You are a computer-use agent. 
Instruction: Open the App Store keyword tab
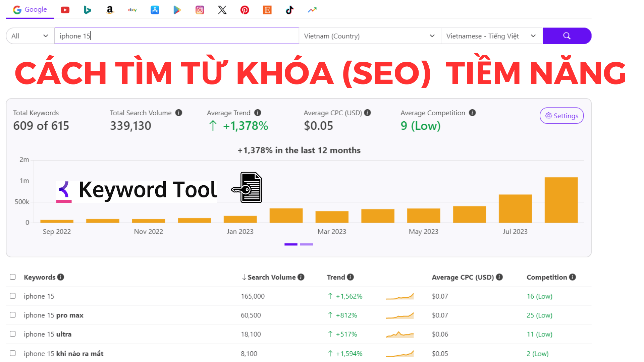point(155,10)
